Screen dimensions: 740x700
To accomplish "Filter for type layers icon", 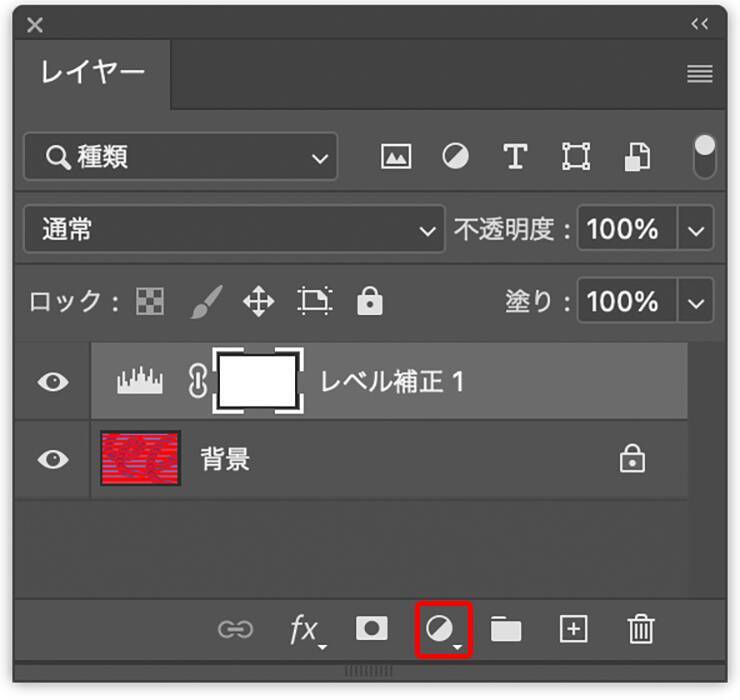I will [x=515, y=156].
